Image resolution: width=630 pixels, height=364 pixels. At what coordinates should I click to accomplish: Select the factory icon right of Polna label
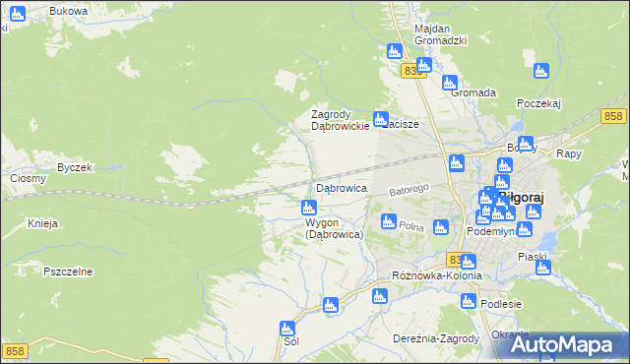pyautogui.click(x=441, y=227)
